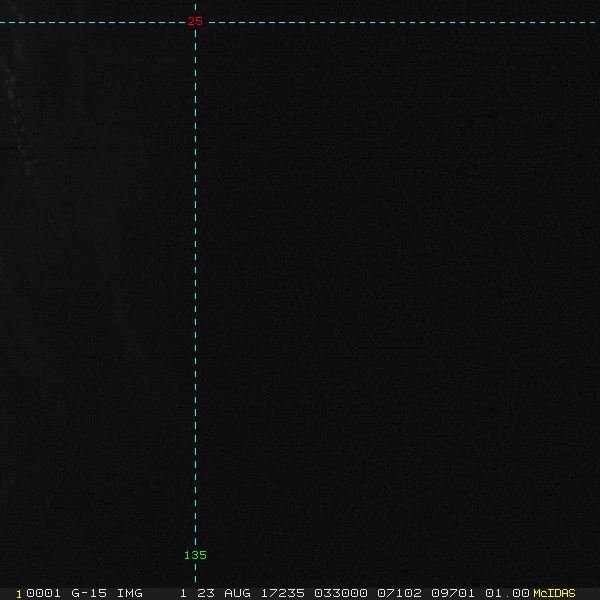Click the 09701 status value
This screenshot has width=600, height=600.
tap(453, 593)
